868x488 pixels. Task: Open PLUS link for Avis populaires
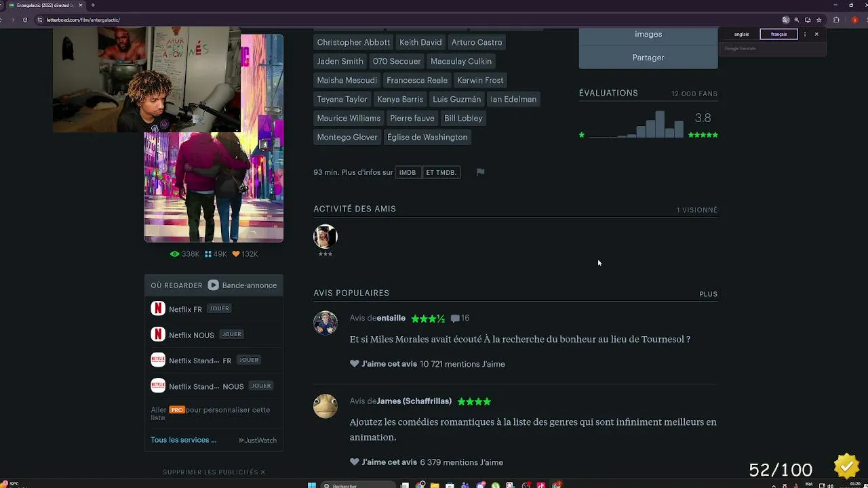[709, 294]
